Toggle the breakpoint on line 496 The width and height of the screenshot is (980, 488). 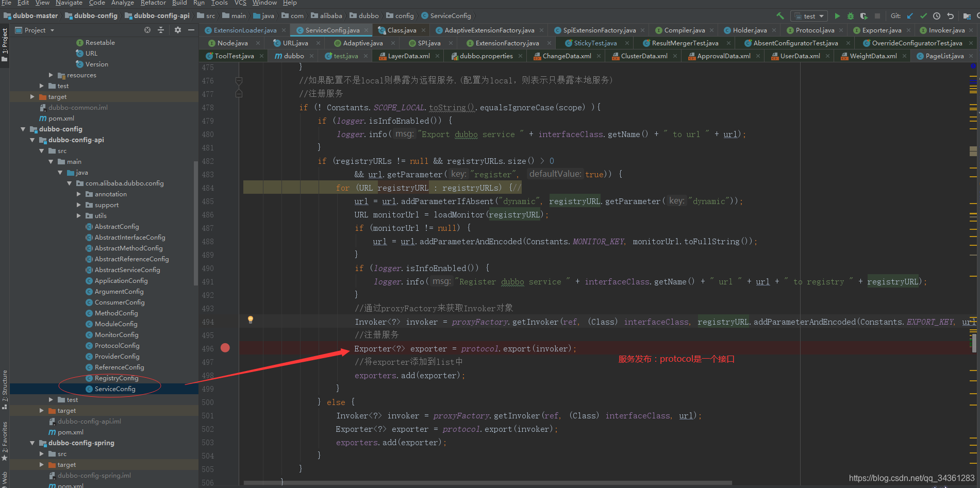pos(225,348)
